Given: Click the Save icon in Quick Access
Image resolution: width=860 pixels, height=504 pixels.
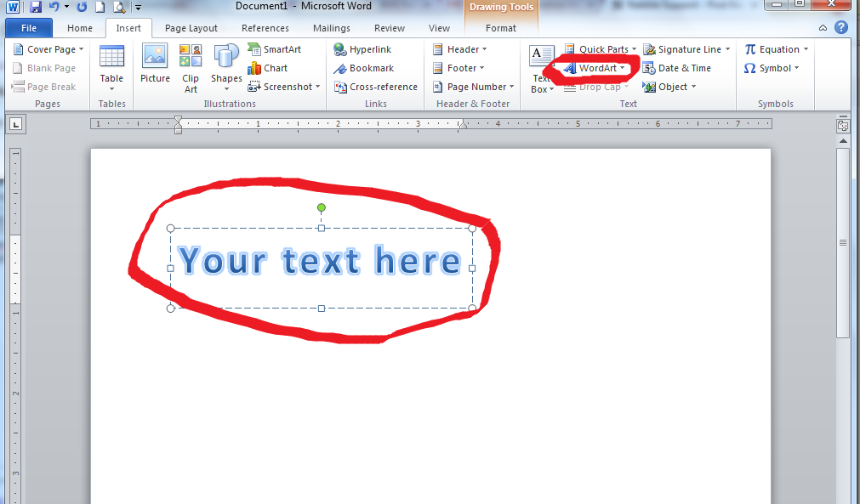Looking at the screenshot, I should [36, 7].
